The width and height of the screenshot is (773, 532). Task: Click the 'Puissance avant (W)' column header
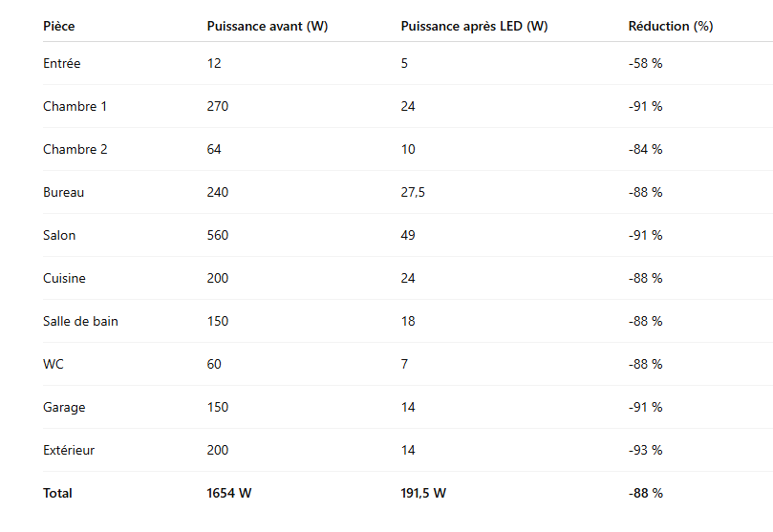267,26
